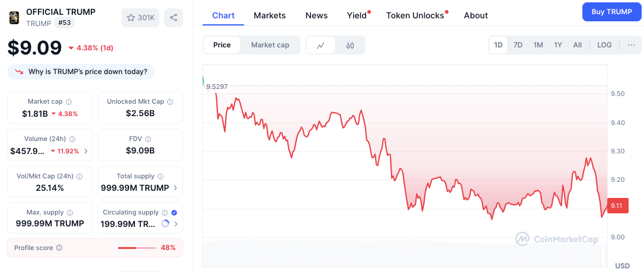The width and height of the screenshot is (644, 272).
Task: Open the Markets tab
Action: point(270,15)
